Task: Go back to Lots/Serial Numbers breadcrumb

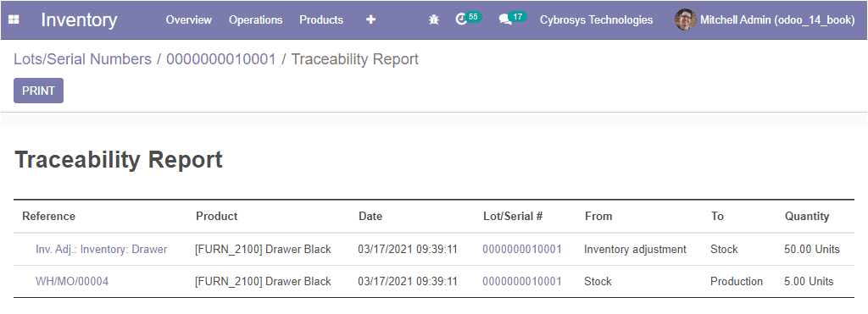Action: 82,59
